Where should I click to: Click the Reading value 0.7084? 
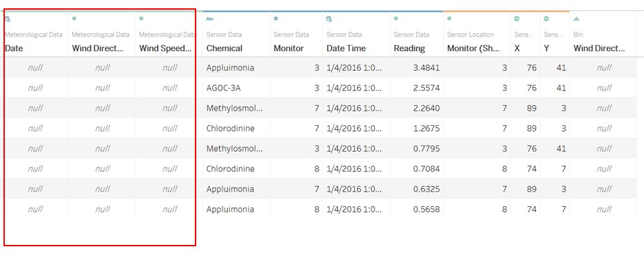[426, 168]
